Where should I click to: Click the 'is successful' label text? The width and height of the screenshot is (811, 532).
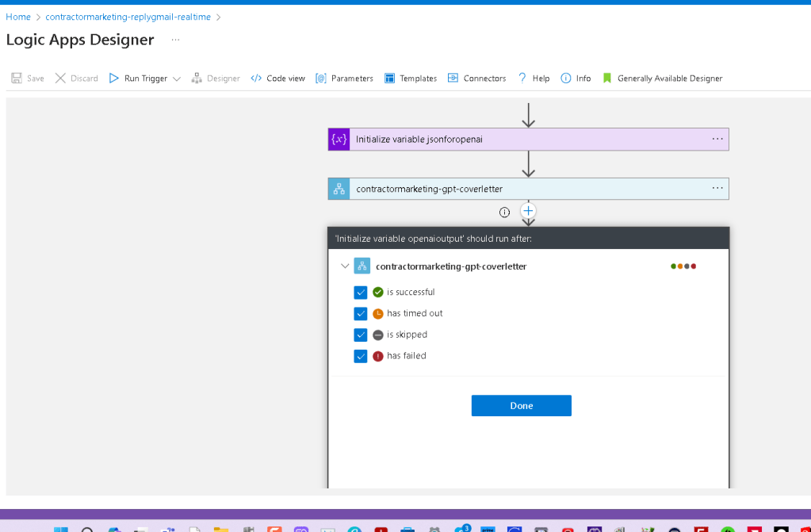(411, 293)
